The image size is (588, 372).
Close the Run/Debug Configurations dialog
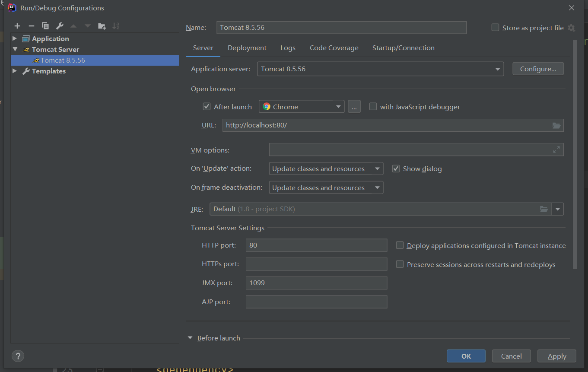point(571,8)
